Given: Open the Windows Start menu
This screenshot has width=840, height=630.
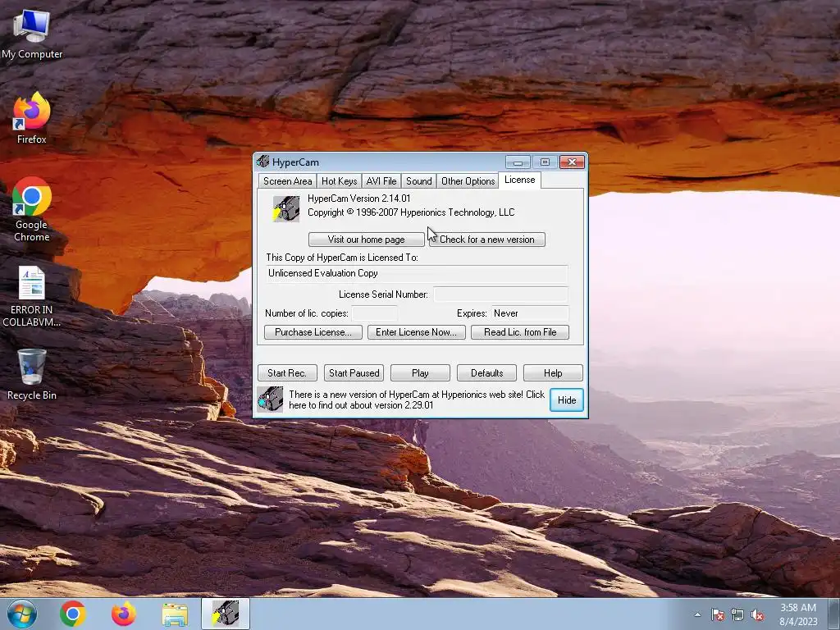Looking at the screenshot, I should pyautogui.click(x=22, y=614).
